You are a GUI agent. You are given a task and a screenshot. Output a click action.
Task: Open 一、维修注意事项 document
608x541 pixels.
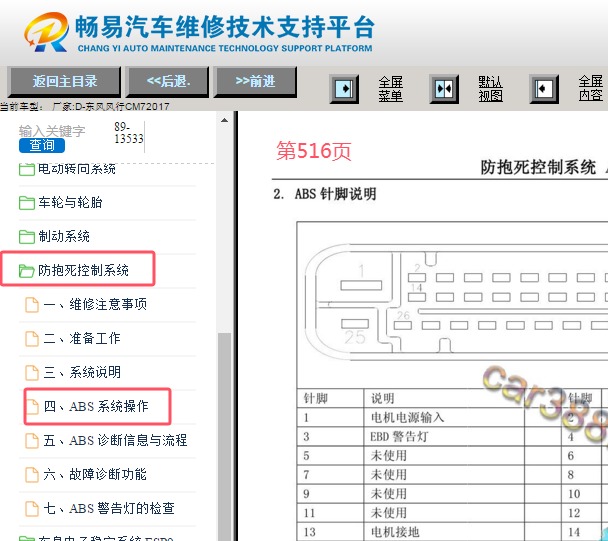pos(95,304)
